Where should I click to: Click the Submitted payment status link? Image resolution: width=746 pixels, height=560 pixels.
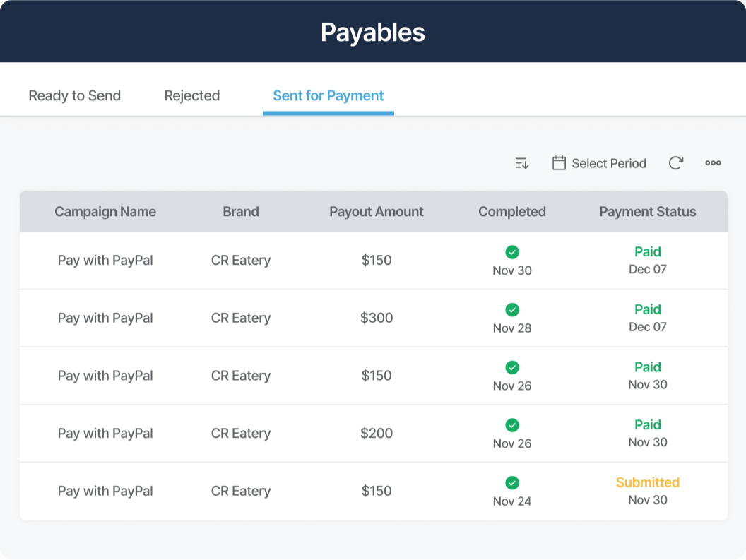[x=647, y=482]
